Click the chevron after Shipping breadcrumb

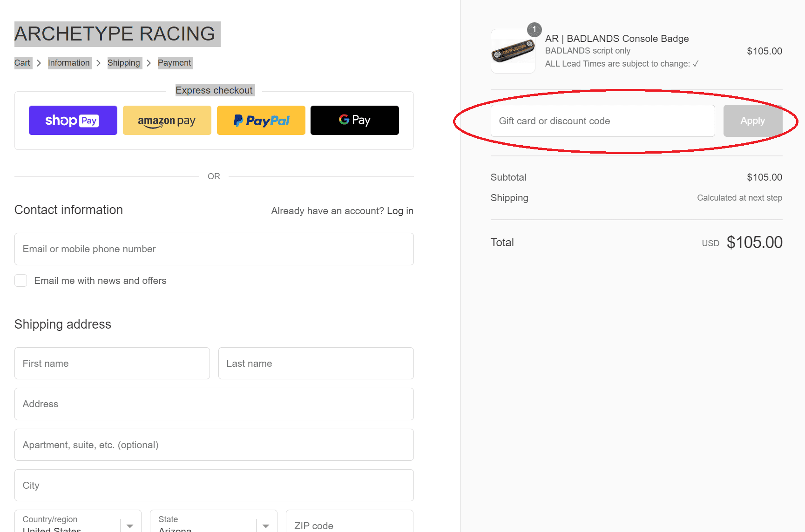click(149, 63)
